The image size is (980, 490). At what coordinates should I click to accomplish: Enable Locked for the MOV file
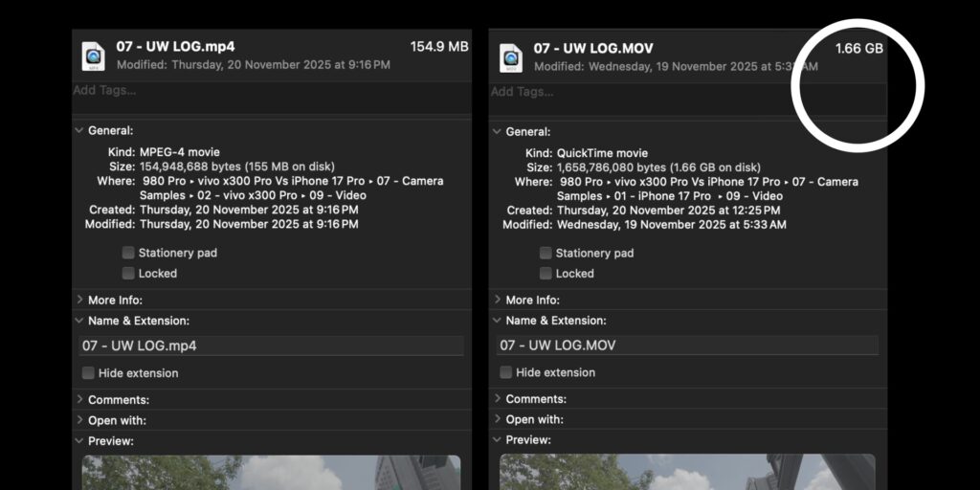(546, 273)
